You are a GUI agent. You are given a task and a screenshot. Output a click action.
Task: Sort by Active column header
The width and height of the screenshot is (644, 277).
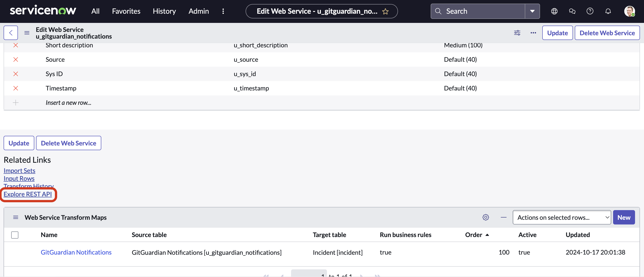point(527,235)
